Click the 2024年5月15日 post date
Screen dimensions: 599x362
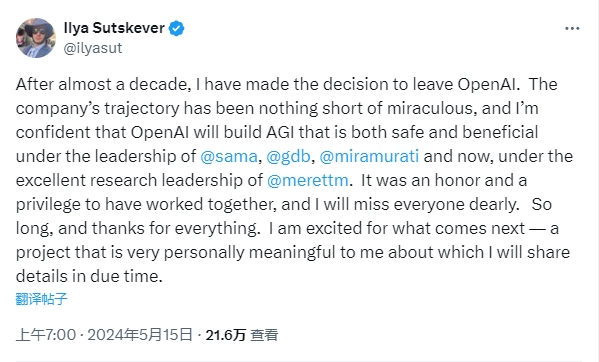pos(140,335)
